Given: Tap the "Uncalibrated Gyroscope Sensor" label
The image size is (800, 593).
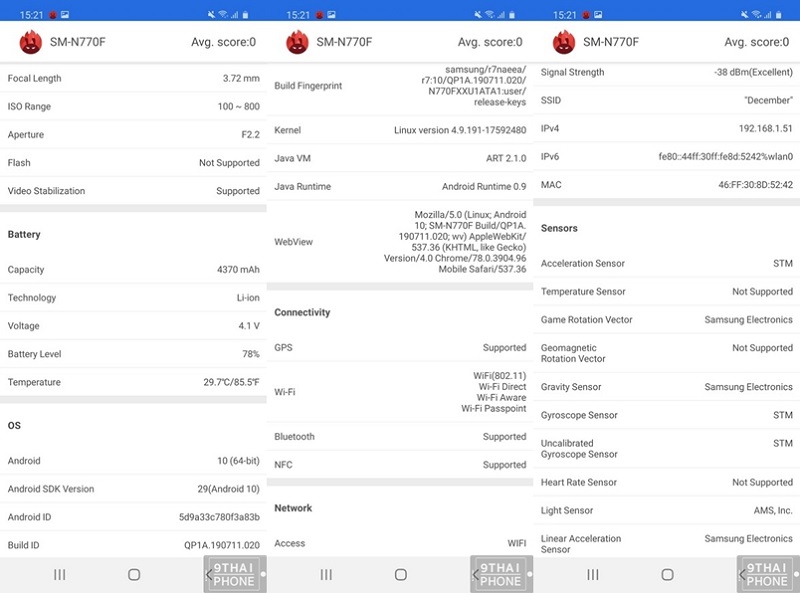Looking at the screenshot, I should point(579,449).
